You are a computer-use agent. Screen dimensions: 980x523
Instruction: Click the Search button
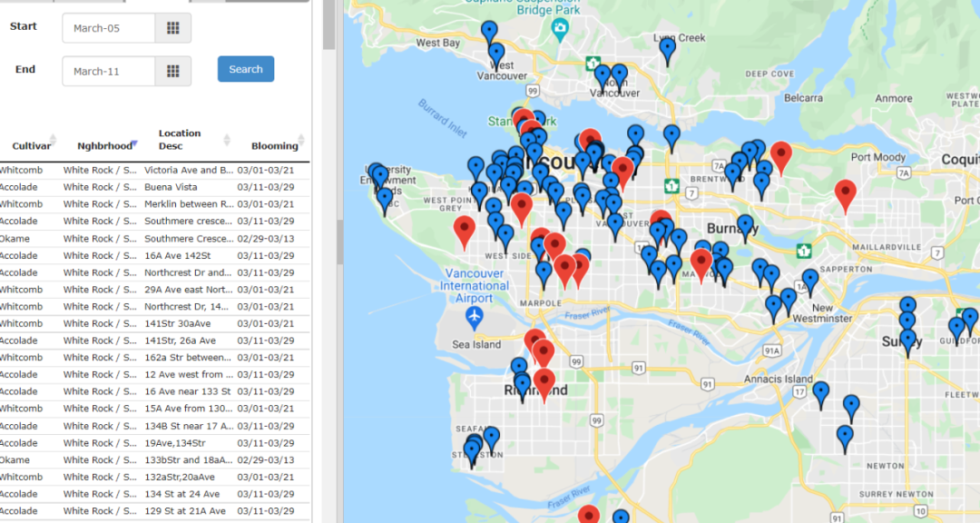click(246, 69)
